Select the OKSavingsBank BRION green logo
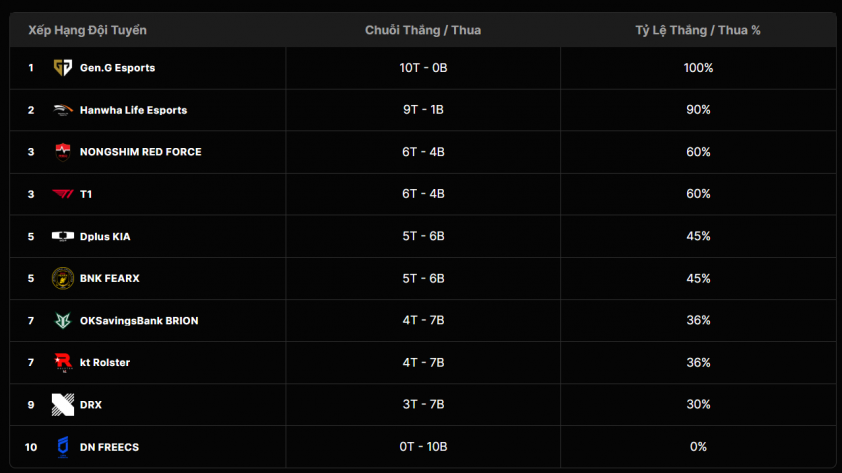This screenshot has height=473, width=842. click(63, 321)
